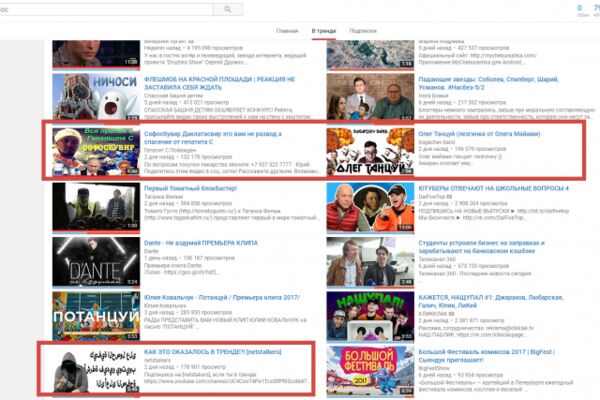Click the НАЩУПАЛ video thumbnail
This screenshot has width=600, height=400.
click(x=370, y=315)
